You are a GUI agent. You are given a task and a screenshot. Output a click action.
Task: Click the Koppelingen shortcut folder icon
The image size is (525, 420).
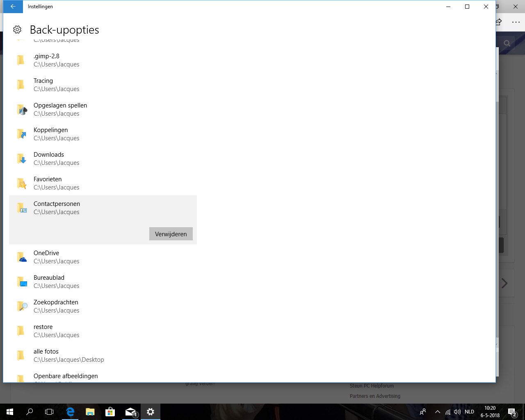[21, 134]
